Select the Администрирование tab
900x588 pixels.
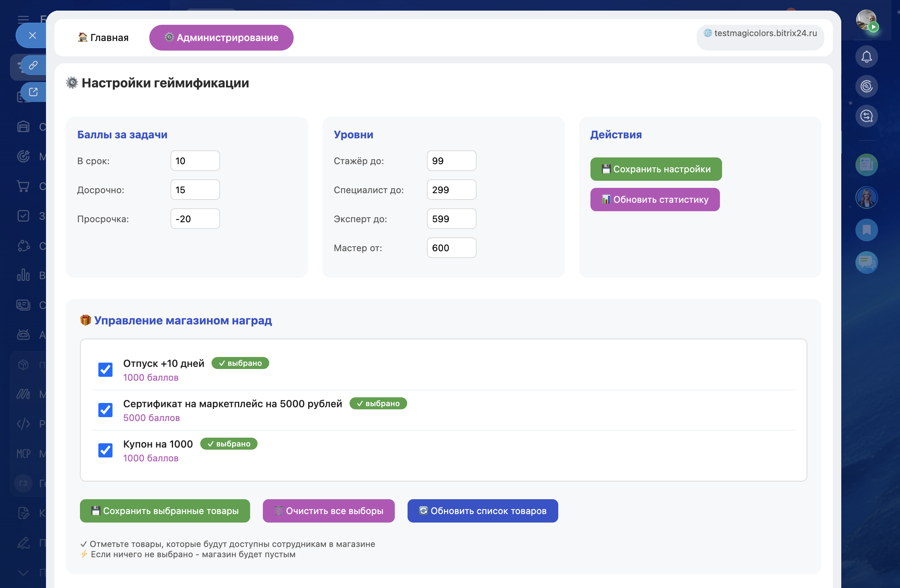pyautogui.click(x=221, y=38)
